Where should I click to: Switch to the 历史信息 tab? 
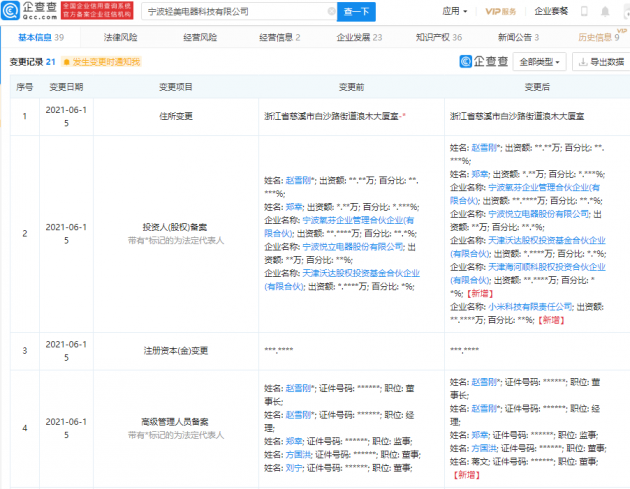tap(599, 37)
